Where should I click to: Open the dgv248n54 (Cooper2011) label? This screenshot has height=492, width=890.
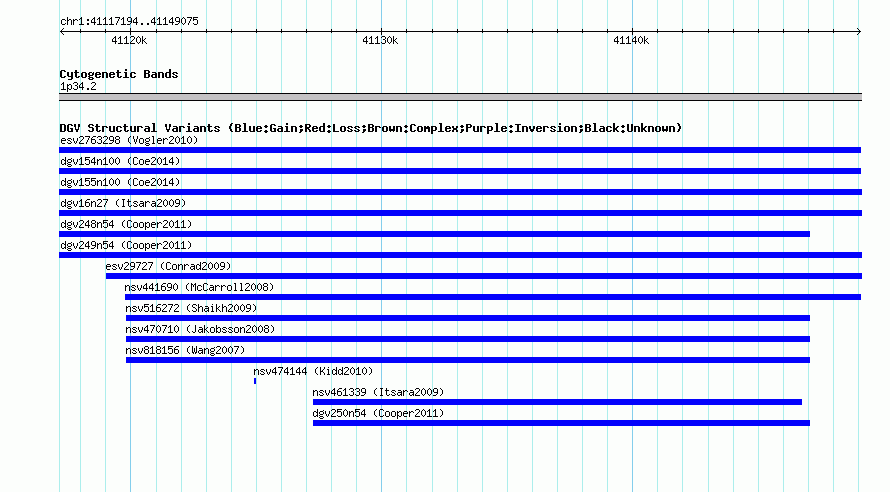click(126, 224)
